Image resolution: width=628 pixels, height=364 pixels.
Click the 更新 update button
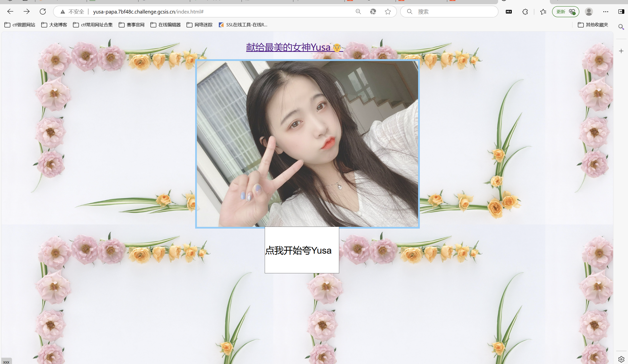click(x=566, y=12)
